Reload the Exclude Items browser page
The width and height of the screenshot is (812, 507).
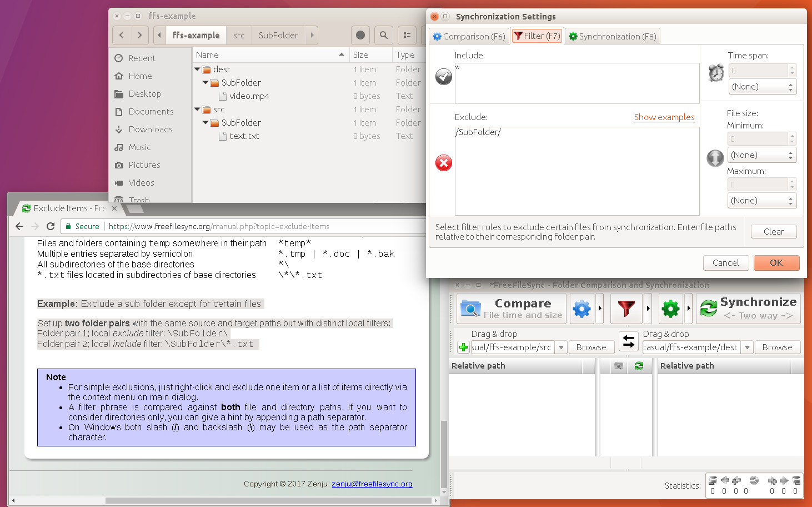pos(51,226)
